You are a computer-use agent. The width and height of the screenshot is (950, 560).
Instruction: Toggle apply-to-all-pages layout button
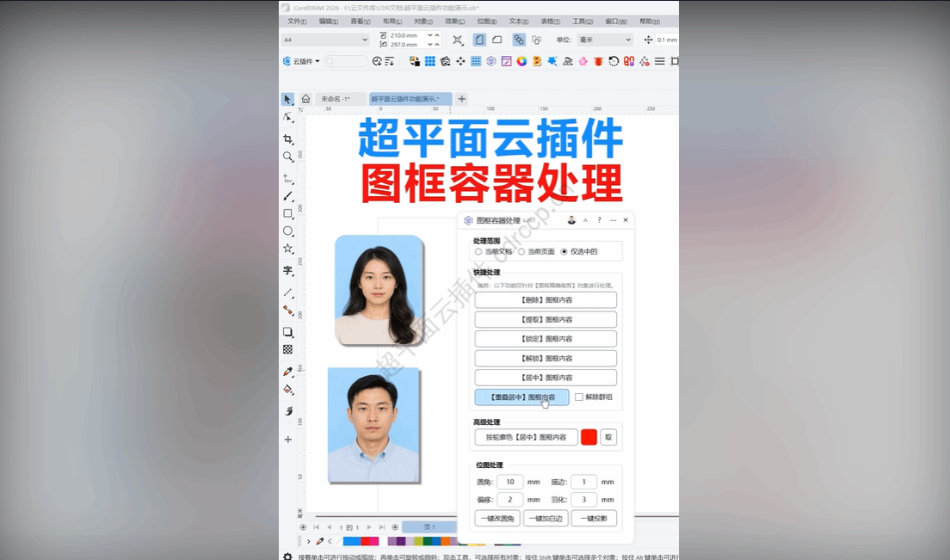coord(519,40)
